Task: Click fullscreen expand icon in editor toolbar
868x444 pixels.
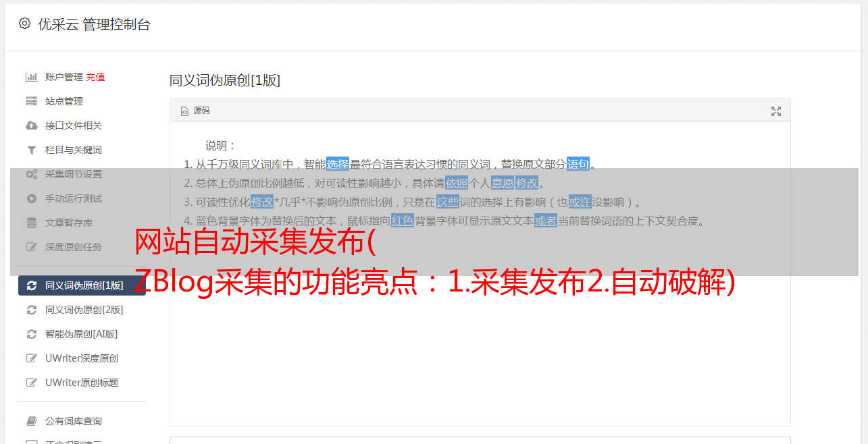Action: [x=776, y=111]
